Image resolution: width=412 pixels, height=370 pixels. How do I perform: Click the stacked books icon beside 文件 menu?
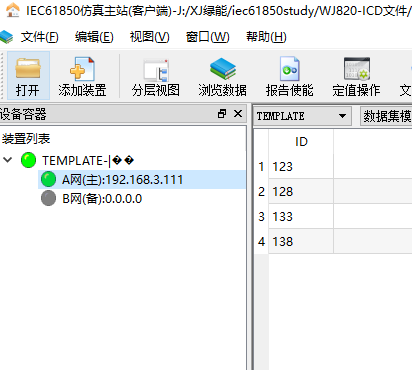click(6, 37)
